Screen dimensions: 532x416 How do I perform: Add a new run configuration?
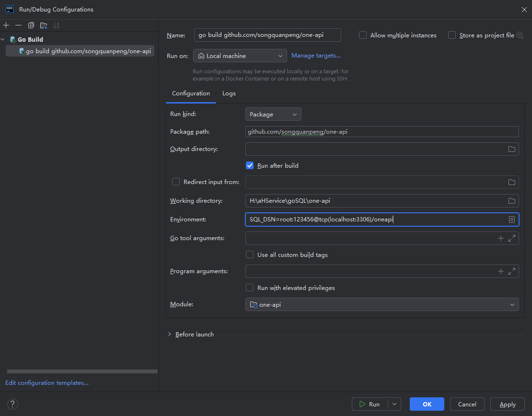click(6, 25)
